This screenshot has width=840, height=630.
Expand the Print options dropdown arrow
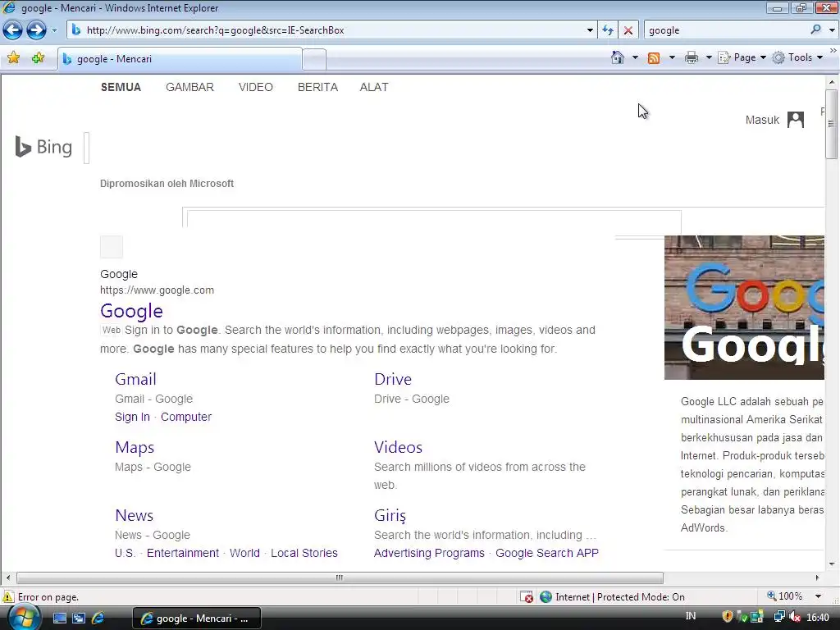tap(708, 57)
